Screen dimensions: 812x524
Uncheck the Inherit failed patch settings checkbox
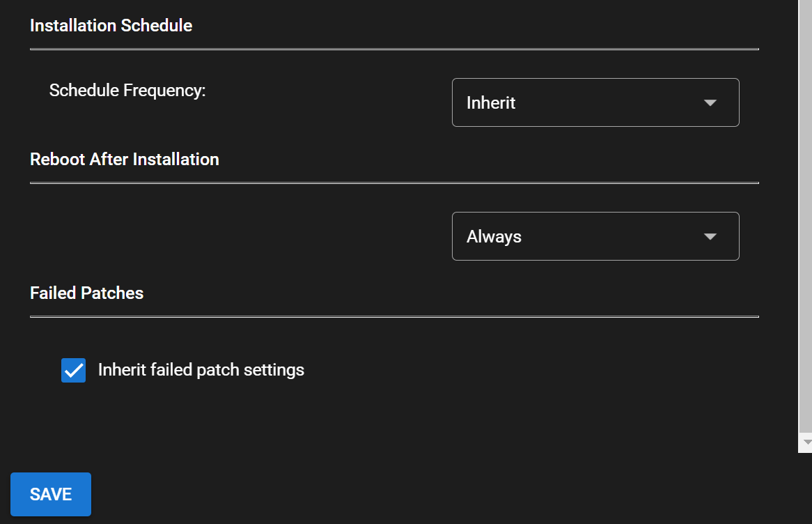pyautogui.click(x=74, y=370)
